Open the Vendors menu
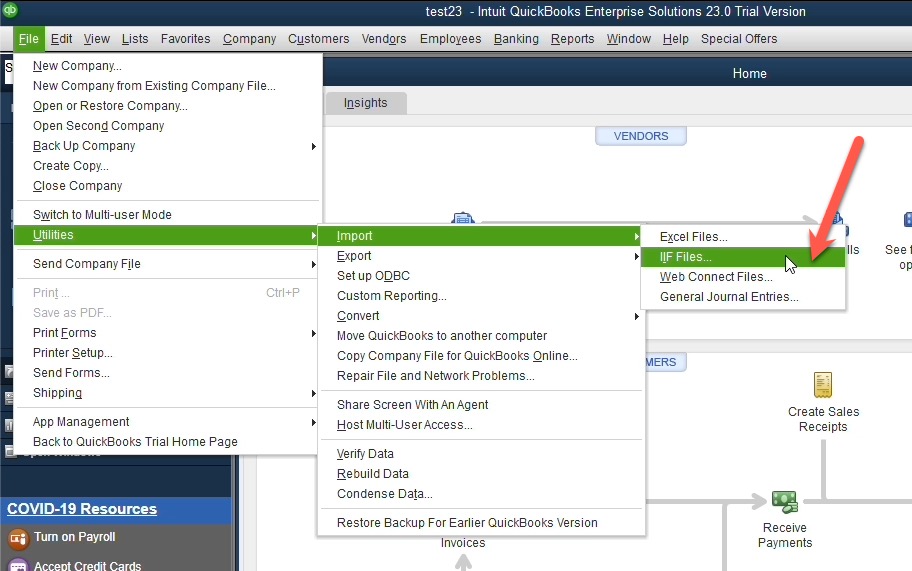 tap(384, 39)
